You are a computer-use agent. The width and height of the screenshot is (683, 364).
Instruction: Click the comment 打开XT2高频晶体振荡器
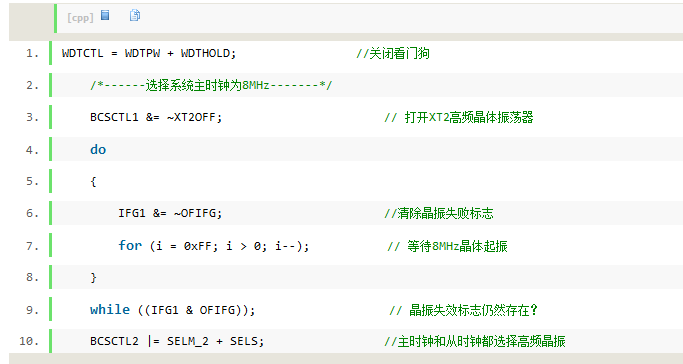[x=459, y=117]
